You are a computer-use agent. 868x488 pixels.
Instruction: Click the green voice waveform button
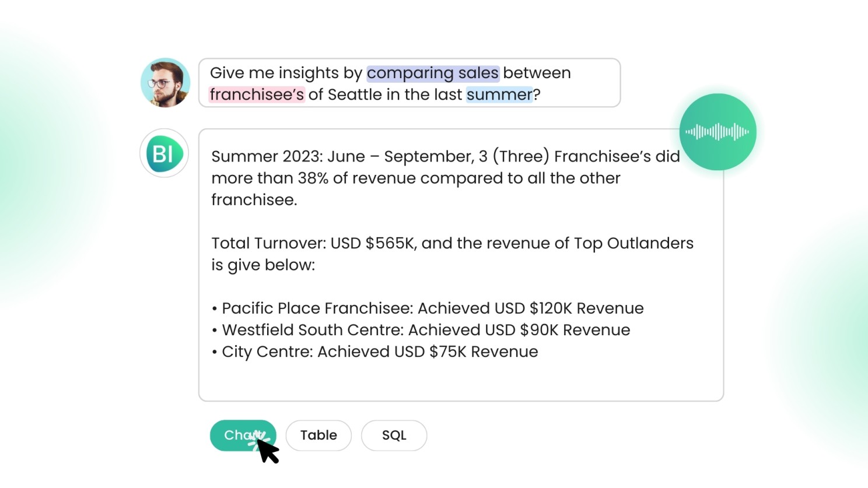(x=717, y=132)
